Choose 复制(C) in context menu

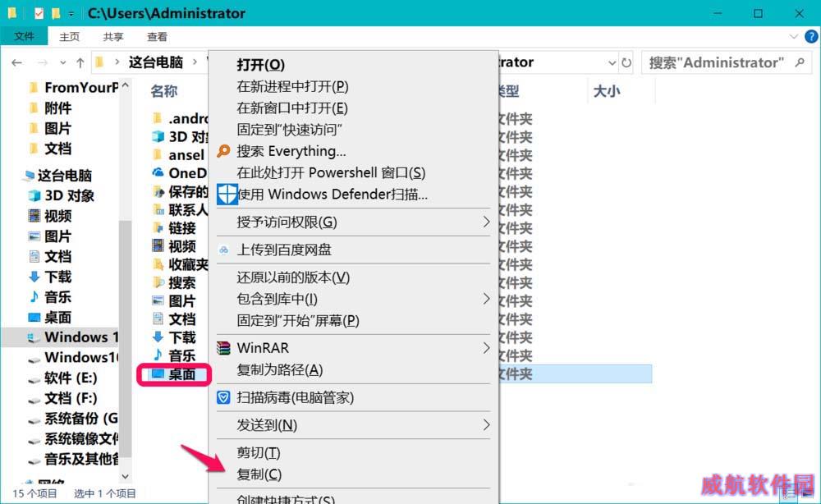pyautogui.click(x=259, y=474)
